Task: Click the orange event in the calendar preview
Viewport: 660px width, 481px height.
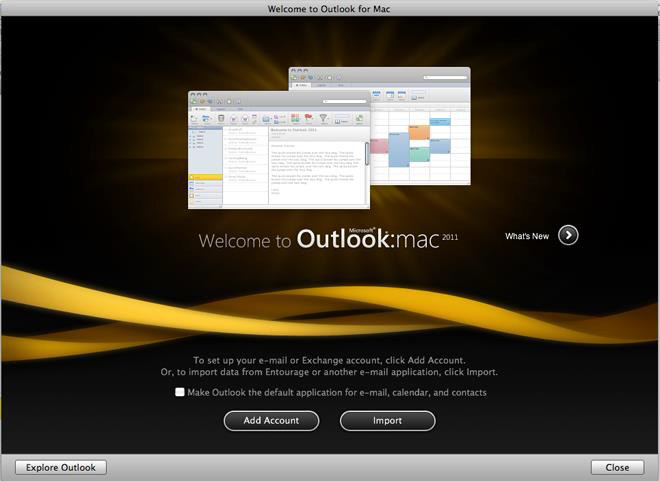Action: pos(421,130)
